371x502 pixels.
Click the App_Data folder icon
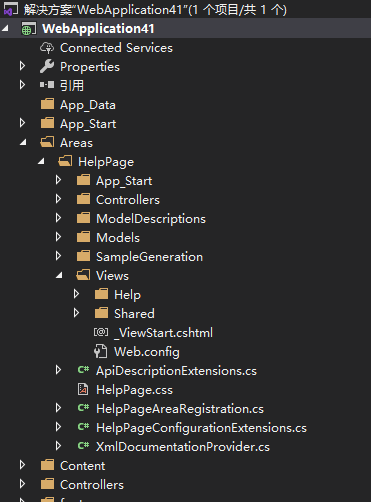point(47,104)
